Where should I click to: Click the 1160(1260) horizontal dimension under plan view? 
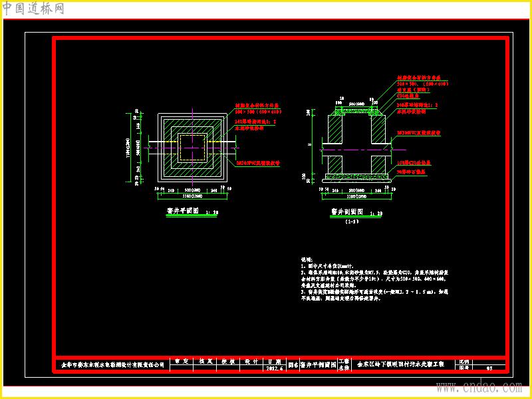(x=192, y=196)
